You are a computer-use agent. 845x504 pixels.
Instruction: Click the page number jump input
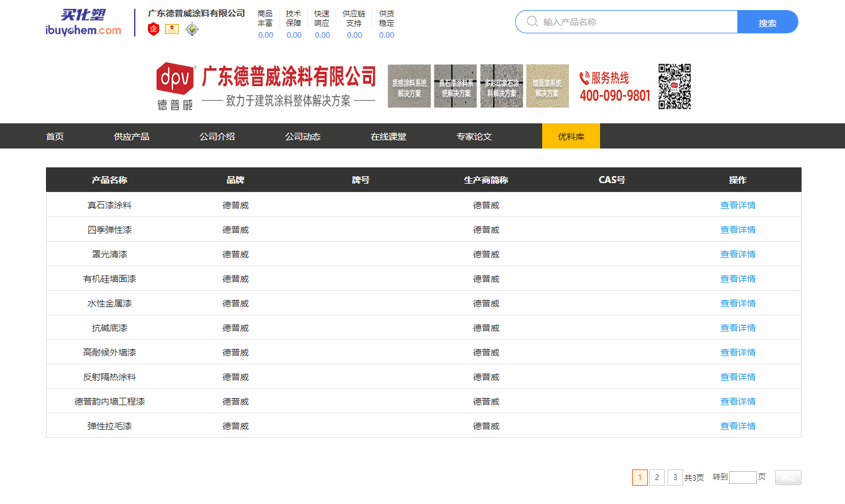point(743,478)
